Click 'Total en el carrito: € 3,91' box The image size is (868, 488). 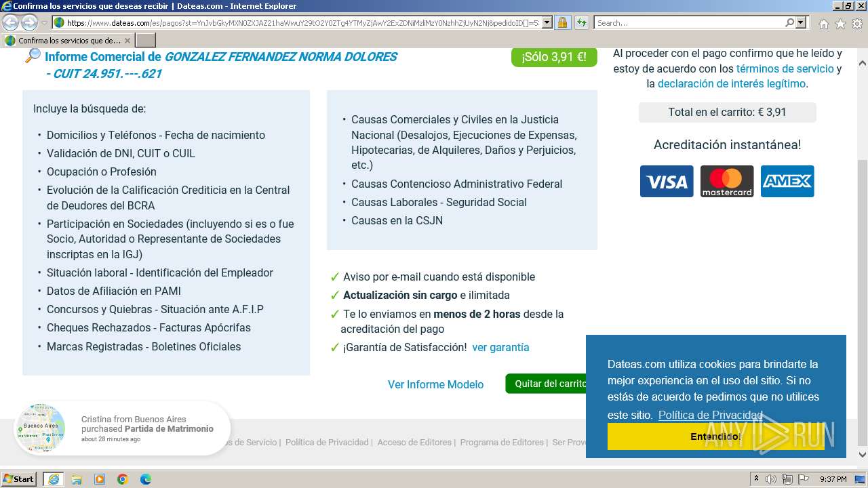(x=728, y=112)
